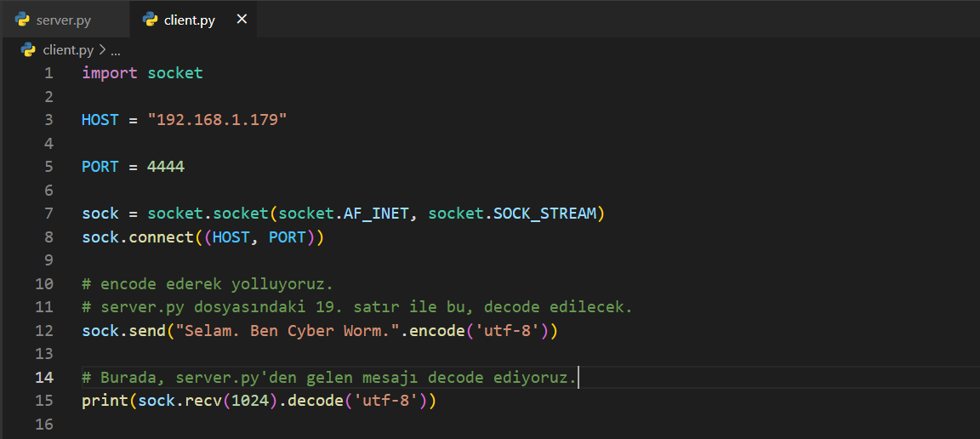Click the 4444 PORT value

[166, 167]
